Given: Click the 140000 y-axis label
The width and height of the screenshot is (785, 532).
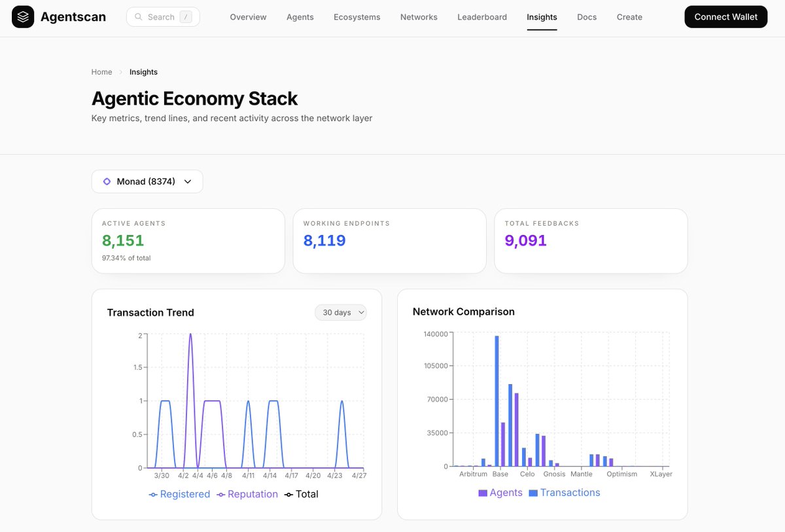Looking at the screenshot, I should [436, 334].
